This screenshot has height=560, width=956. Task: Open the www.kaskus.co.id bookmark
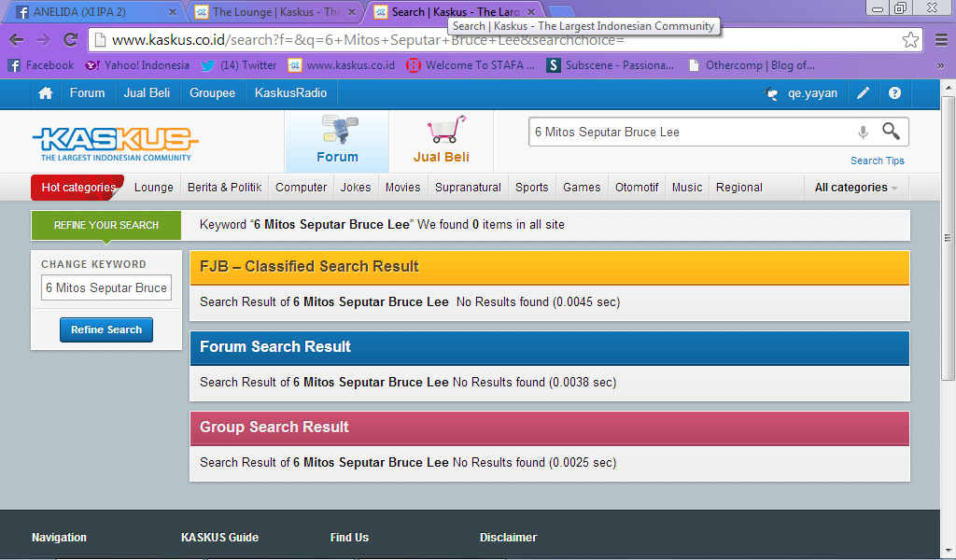click(342, 65)
